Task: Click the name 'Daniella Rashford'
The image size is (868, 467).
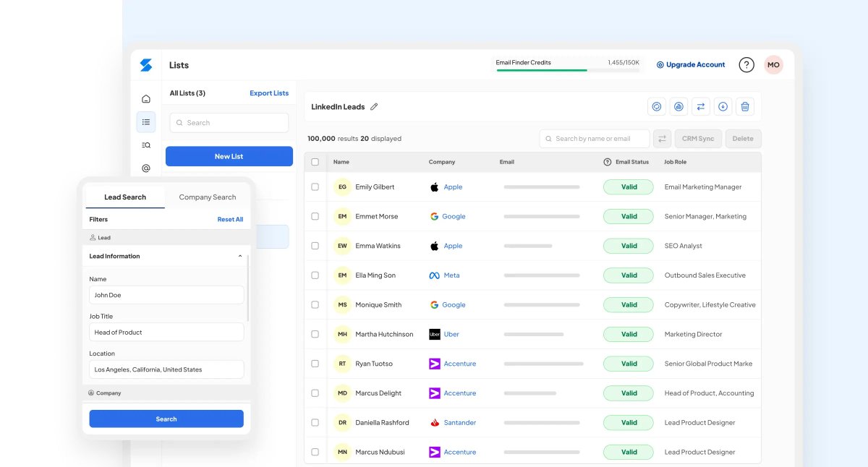Action: pyautogui.click(x=382, y=423)
